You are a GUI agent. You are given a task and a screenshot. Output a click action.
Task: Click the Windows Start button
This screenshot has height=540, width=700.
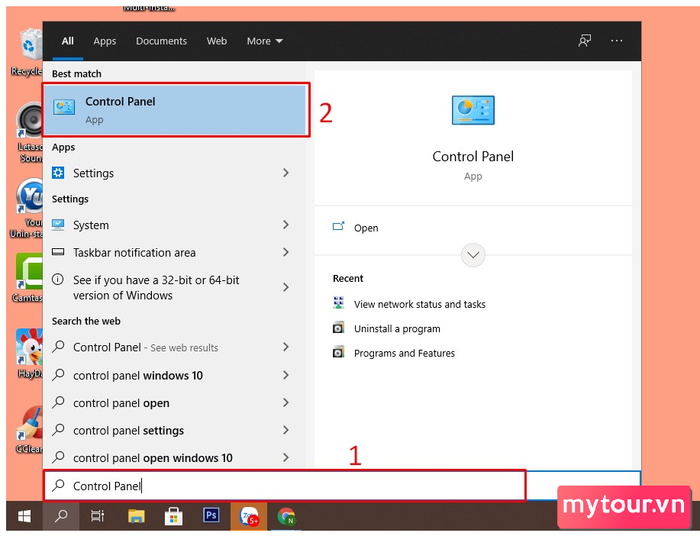(x=24, y=516)
